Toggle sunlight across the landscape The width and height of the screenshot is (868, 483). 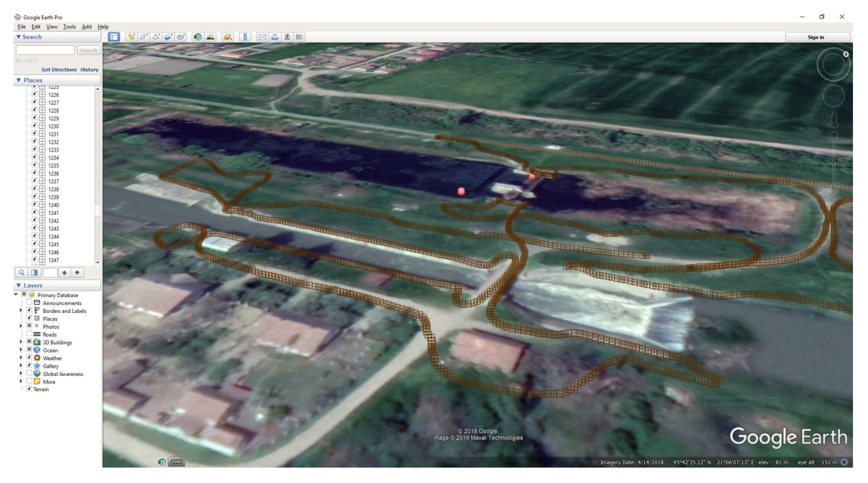(x=210, y=37)
